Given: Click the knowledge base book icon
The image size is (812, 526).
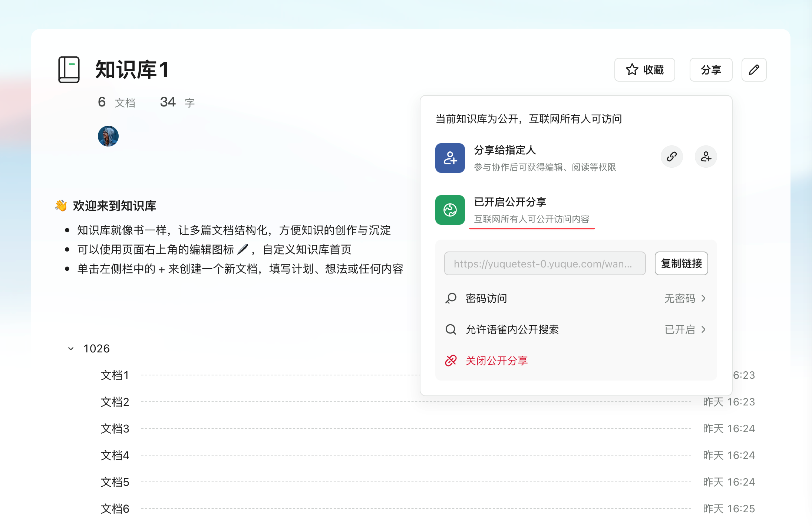Looking at the screenshot, I should [69, 70].
